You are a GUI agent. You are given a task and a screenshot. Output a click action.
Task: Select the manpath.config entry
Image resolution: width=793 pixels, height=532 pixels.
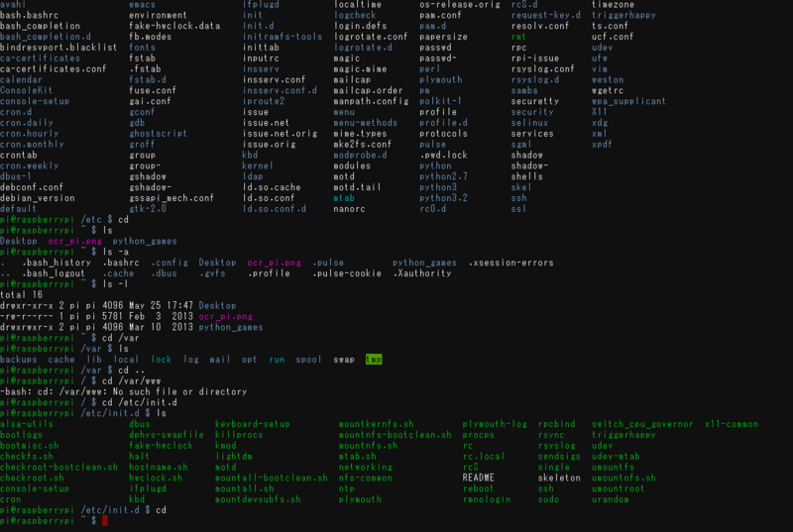point(371,101)
